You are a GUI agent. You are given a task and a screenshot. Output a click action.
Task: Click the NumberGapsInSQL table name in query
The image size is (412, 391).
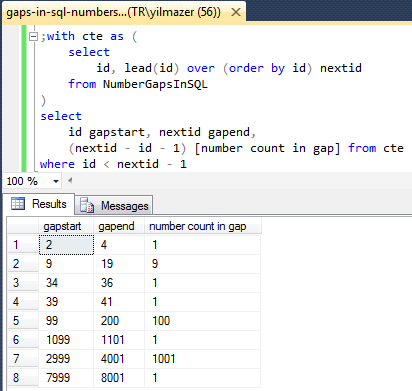pos(155,84)
